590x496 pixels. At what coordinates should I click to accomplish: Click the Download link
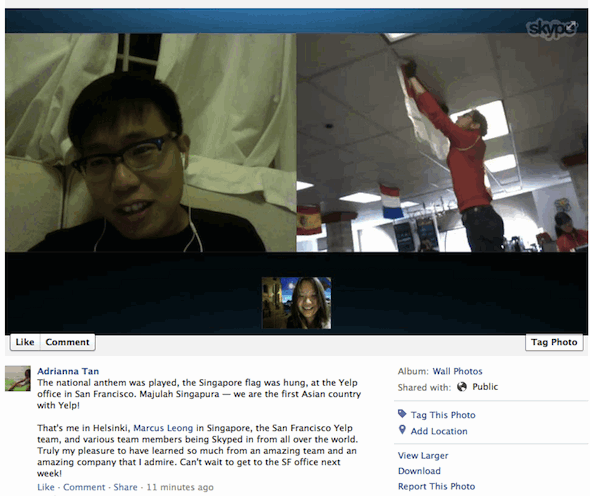tap(419, 471)
